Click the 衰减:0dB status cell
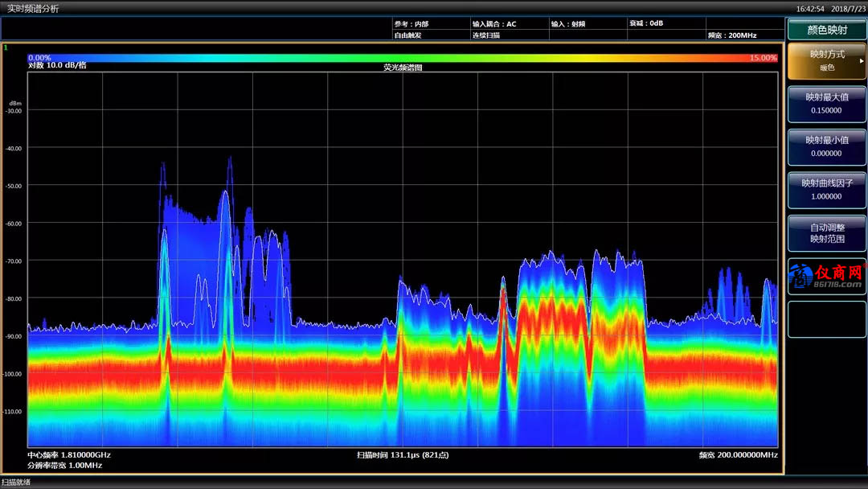The width and height of the screenshot is (868, 489). [646, 23]
